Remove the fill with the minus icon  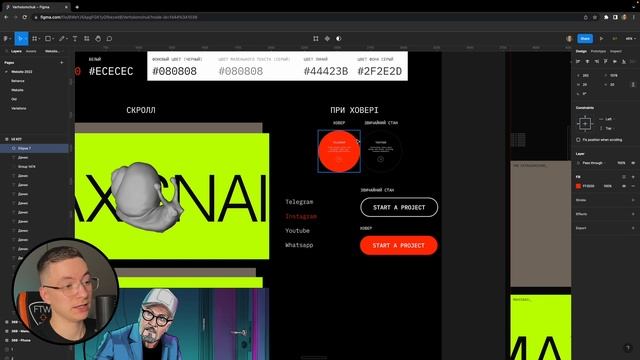633,186
